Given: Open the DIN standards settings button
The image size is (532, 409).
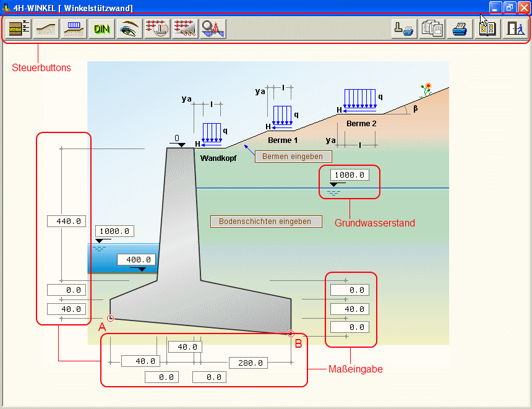Looking at the screenshot, I should point(101,29).
